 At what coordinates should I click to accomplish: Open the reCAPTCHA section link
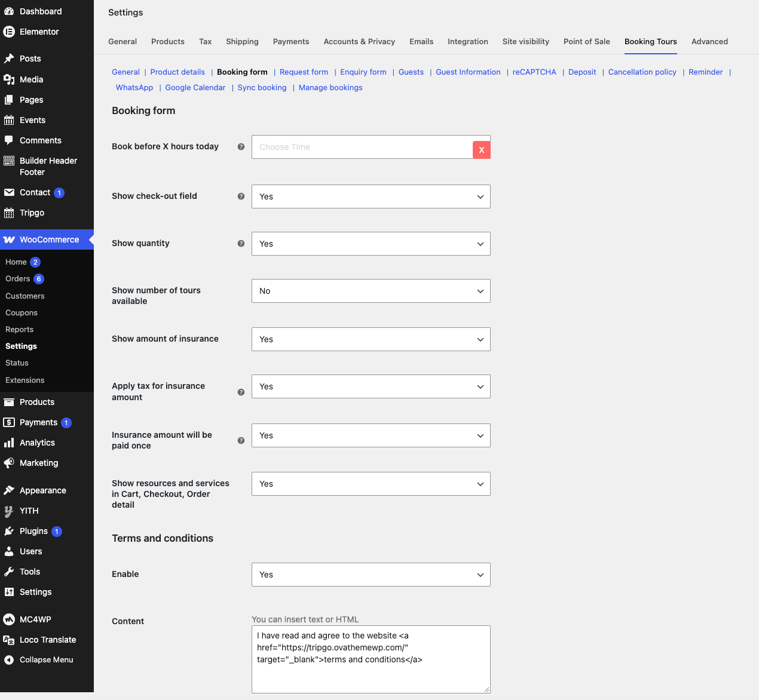tap(534, 72)
